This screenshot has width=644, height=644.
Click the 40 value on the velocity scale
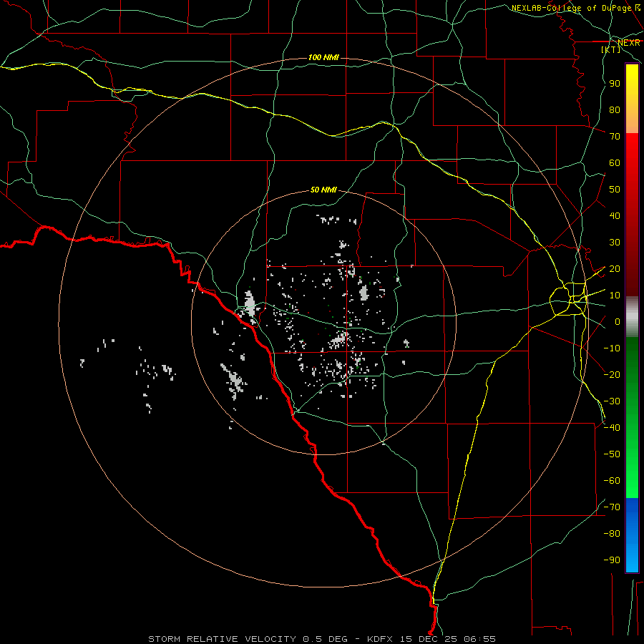[x=615, y=216]
